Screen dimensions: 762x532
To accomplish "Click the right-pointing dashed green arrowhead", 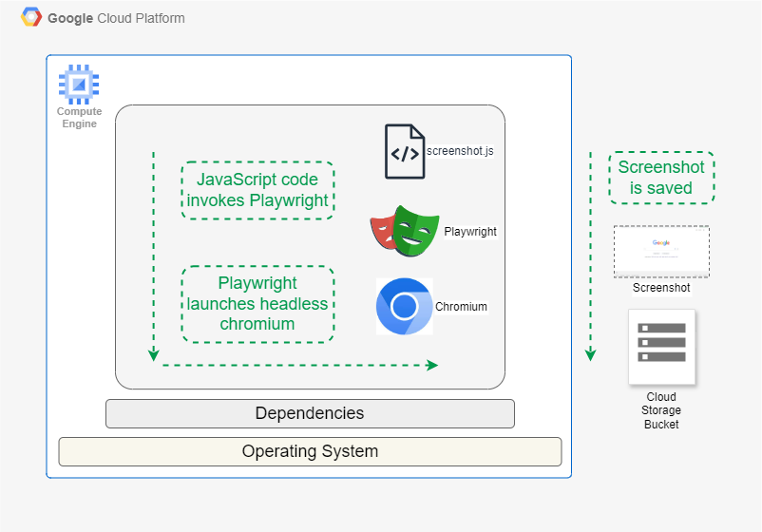I will tap(432, 365).
